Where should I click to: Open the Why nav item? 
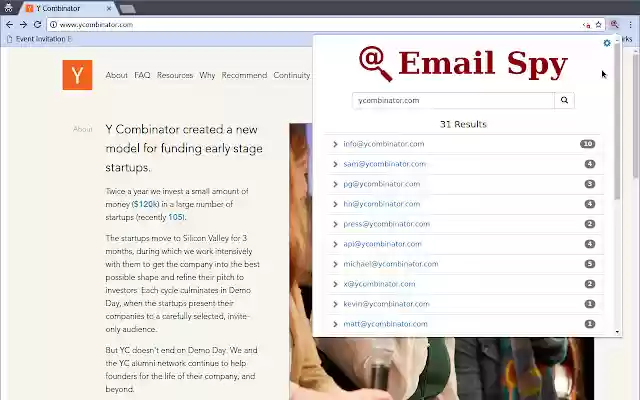(207, 75)
